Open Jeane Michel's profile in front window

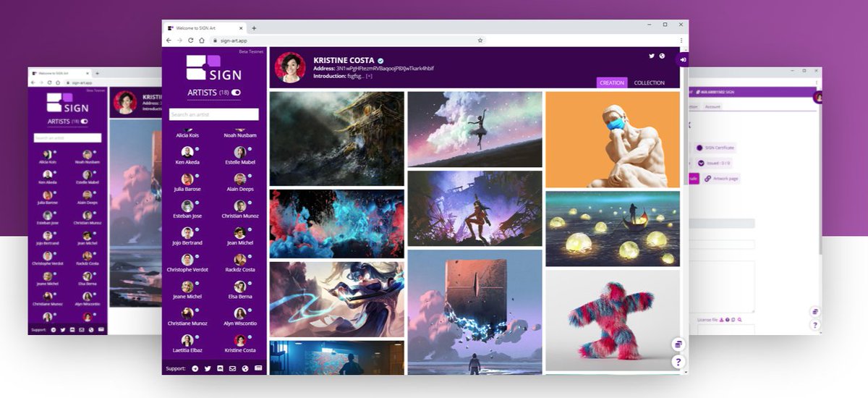187,291
